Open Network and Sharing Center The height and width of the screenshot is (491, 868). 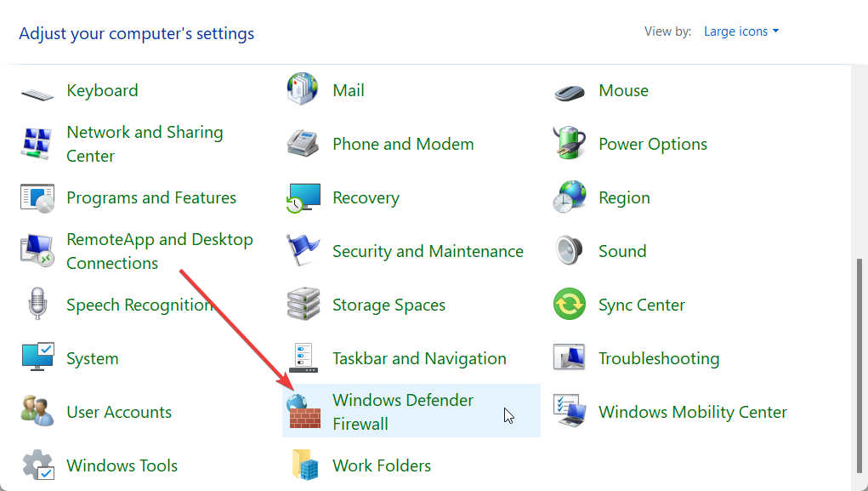(x=145, y=144)
